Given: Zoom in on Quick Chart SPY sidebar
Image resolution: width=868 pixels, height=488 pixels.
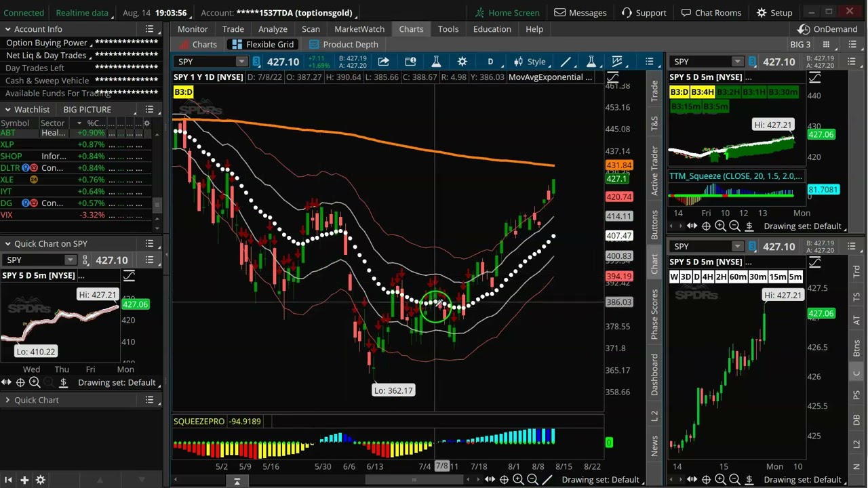Looking at the screenshot, I should click(x=34, y=383).
